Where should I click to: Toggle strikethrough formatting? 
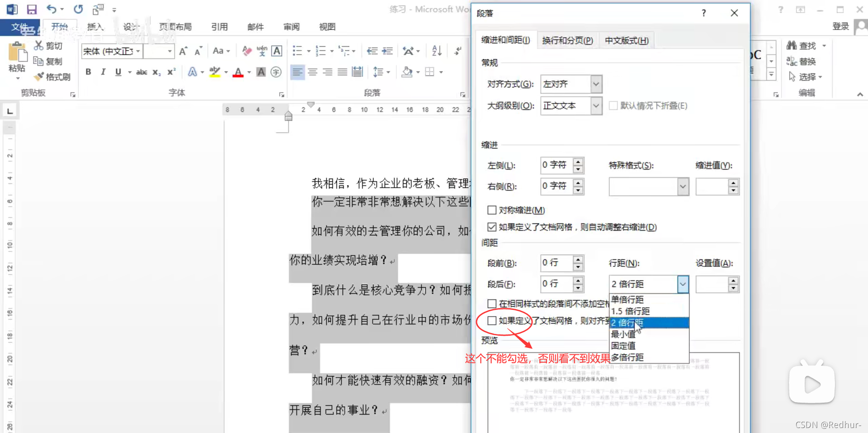pyautogui.click(x=141, y=72)
